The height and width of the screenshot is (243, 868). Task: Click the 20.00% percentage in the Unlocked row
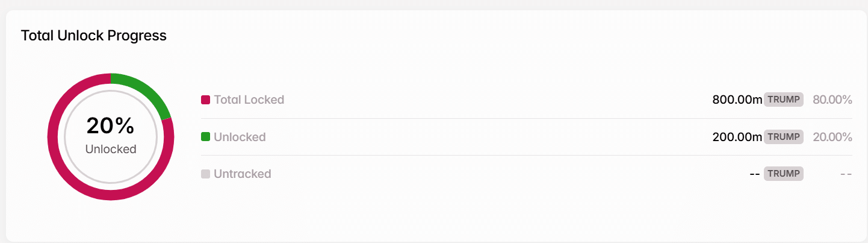coord(832,137)
